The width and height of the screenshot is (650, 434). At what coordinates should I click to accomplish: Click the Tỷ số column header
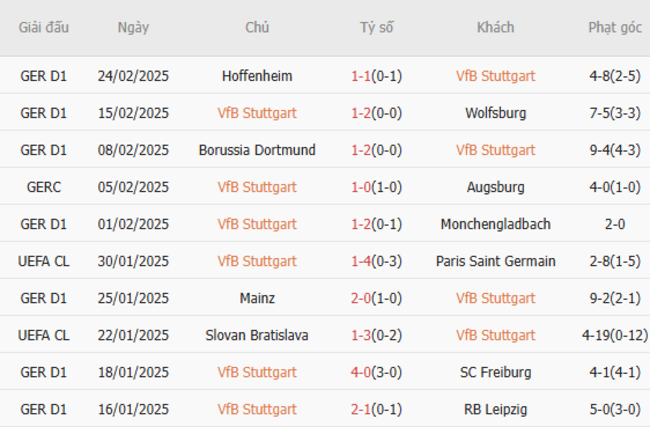(376, 27)
